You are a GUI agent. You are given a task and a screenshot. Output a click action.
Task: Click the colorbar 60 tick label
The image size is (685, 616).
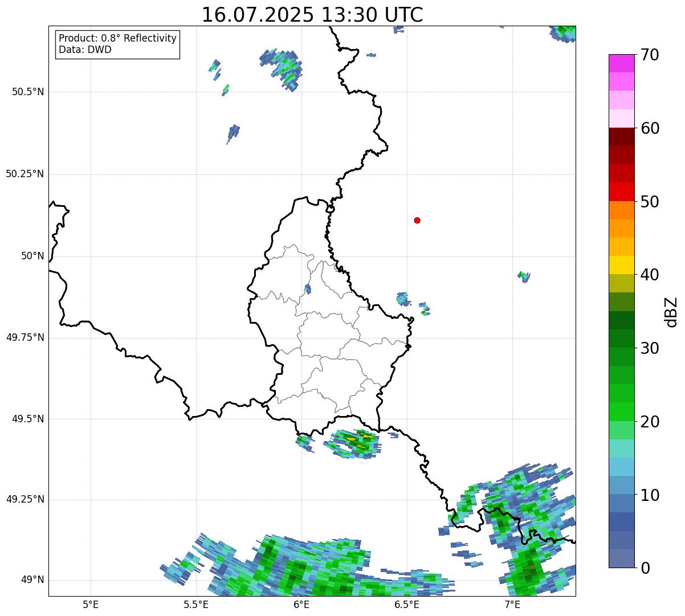(x=650, y=128)
